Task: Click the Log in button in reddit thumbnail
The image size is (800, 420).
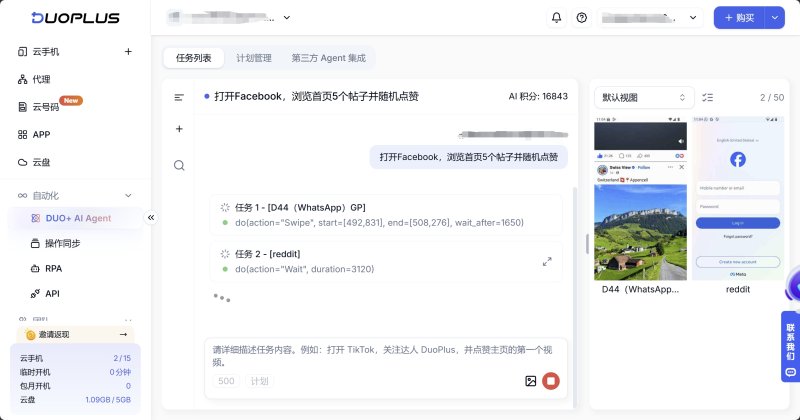Action: (x=738, y=223)
